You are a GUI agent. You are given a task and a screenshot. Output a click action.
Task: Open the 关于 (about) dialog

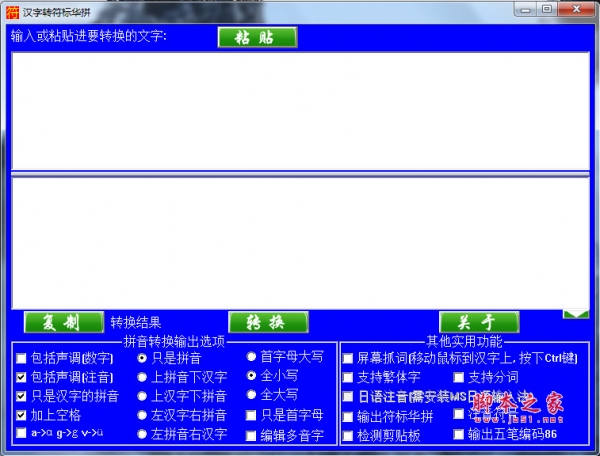[479, 322]
